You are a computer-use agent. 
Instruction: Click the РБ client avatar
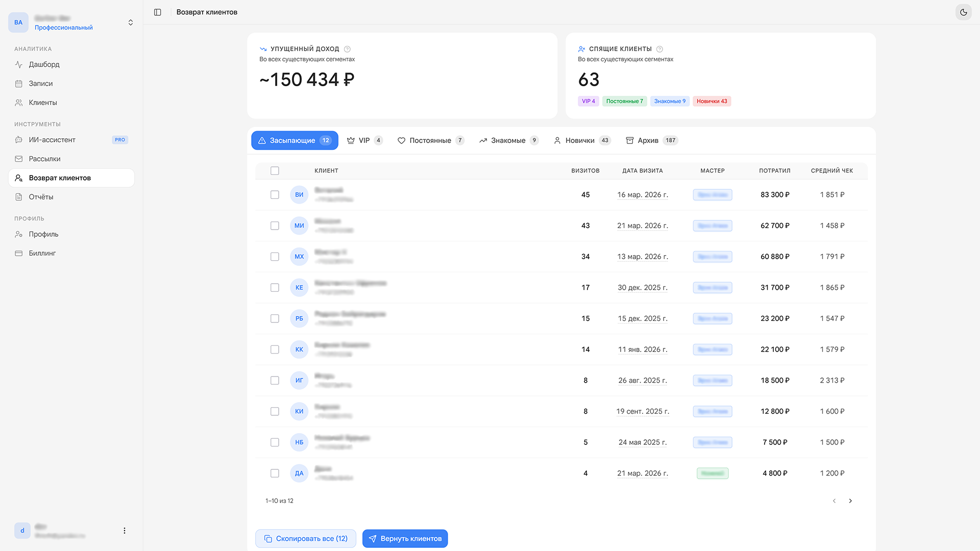pos(299,318)
